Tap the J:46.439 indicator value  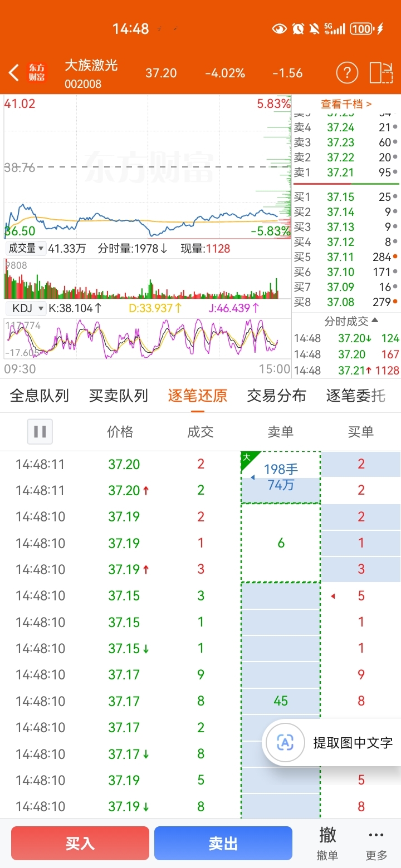(234, 308)
